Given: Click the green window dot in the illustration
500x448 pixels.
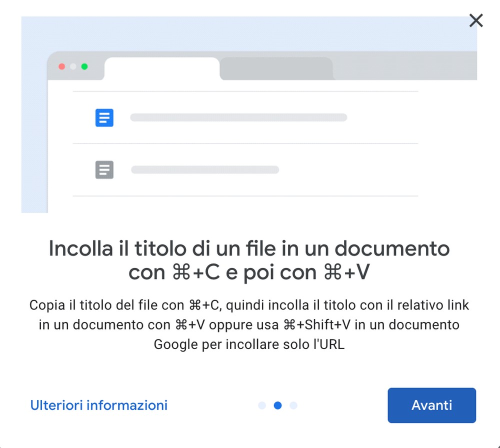Looking at the screenshot, I should point(84,66).
